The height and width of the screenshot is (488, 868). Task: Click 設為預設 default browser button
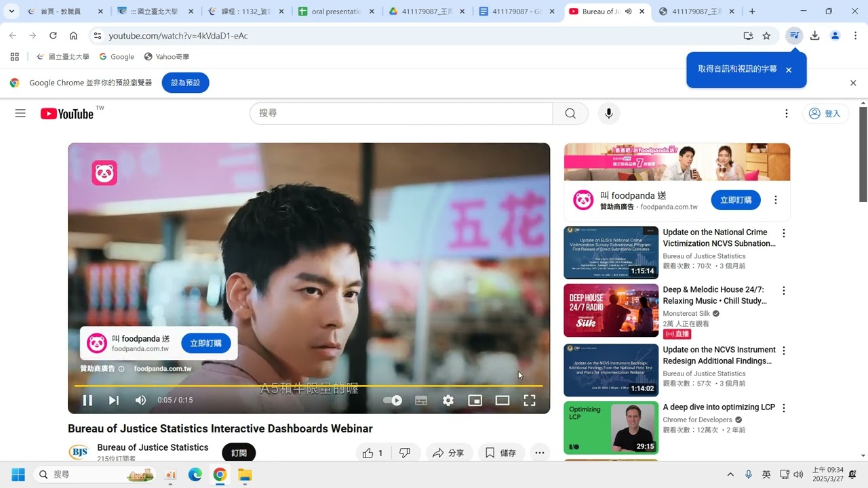click(x=185, y=83)
